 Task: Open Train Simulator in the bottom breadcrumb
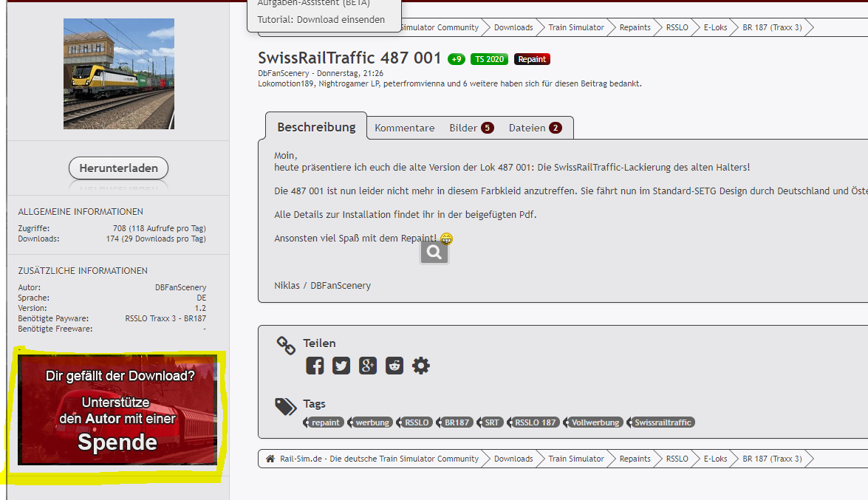point(575,459)
